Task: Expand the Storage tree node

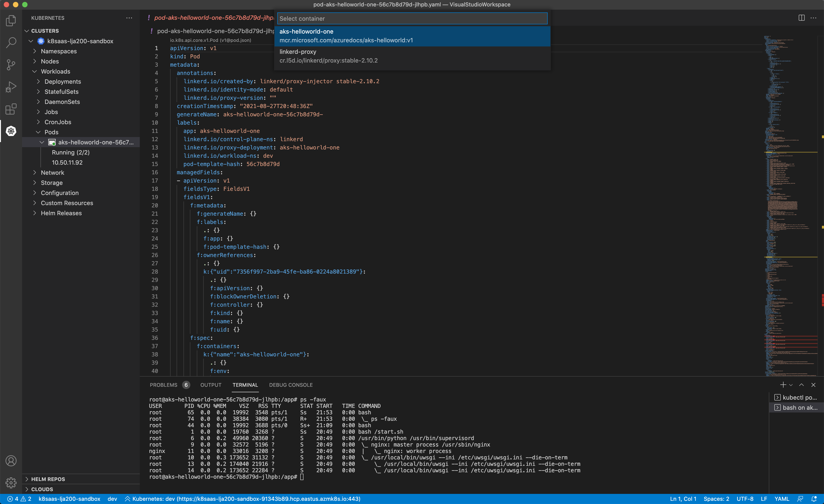Action: 34,183
